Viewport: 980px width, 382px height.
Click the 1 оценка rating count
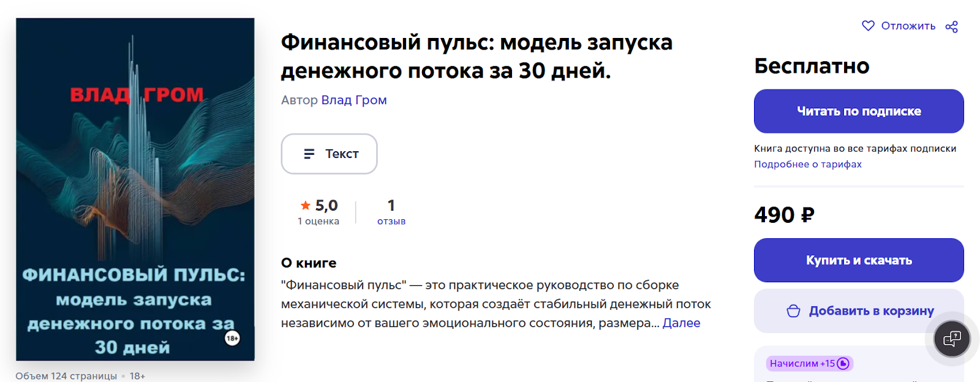318,221
